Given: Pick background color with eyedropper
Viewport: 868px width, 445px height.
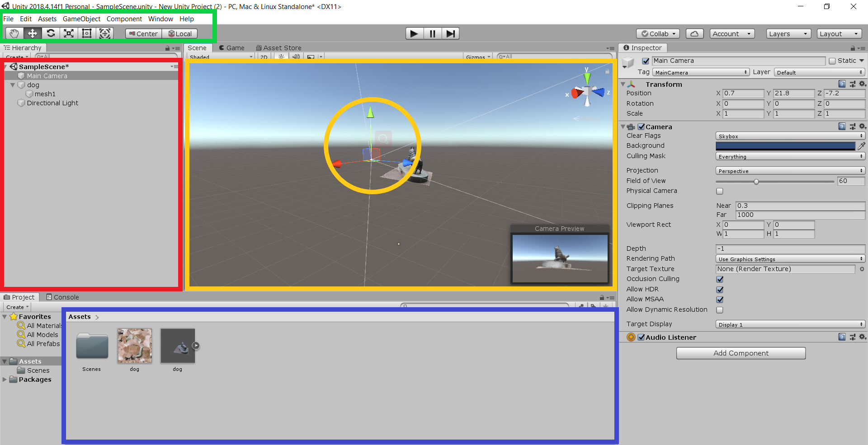Looking at the screenshot, I should click(862, 145).
